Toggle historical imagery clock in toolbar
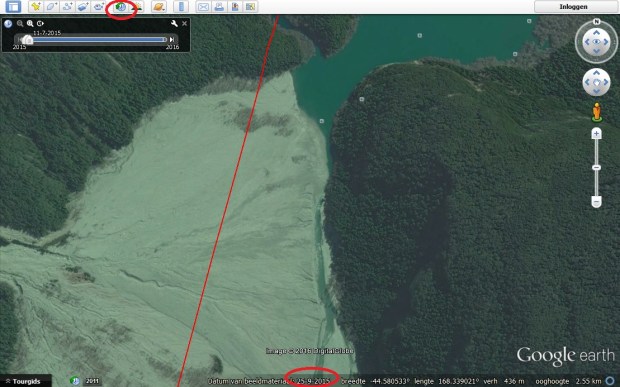This screenshot has height=387, width=620. [121, 7]
